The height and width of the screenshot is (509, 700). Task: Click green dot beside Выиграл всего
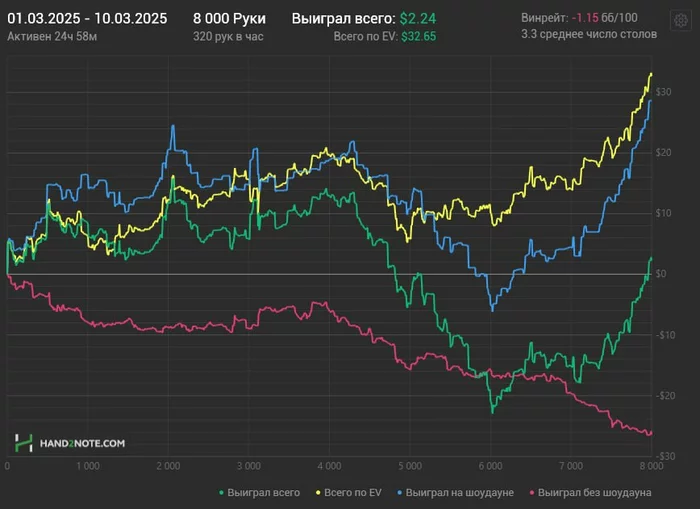point(221,492)
